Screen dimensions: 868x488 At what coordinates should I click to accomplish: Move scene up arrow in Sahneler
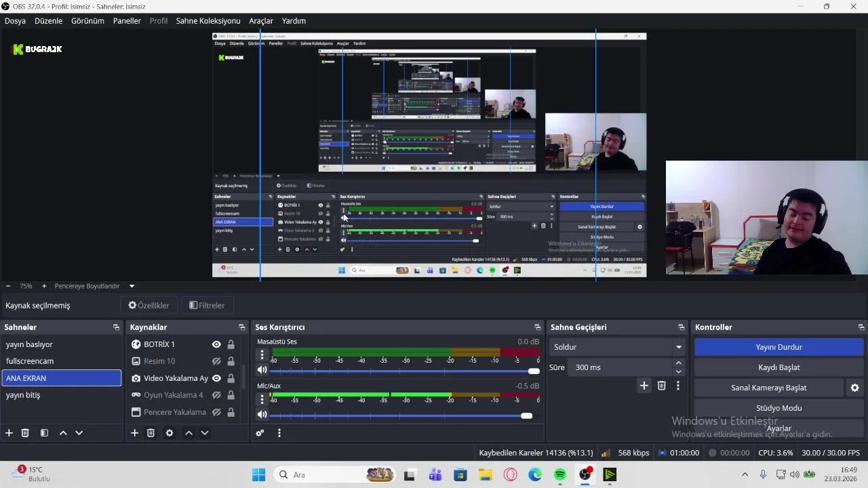click(63, 433)
